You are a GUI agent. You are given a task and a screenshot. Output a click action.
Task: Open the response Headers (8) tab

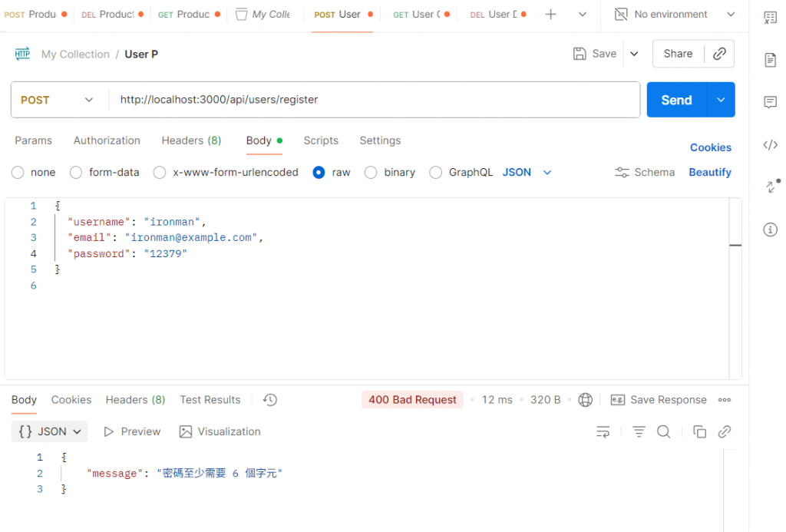click(135, 400)
